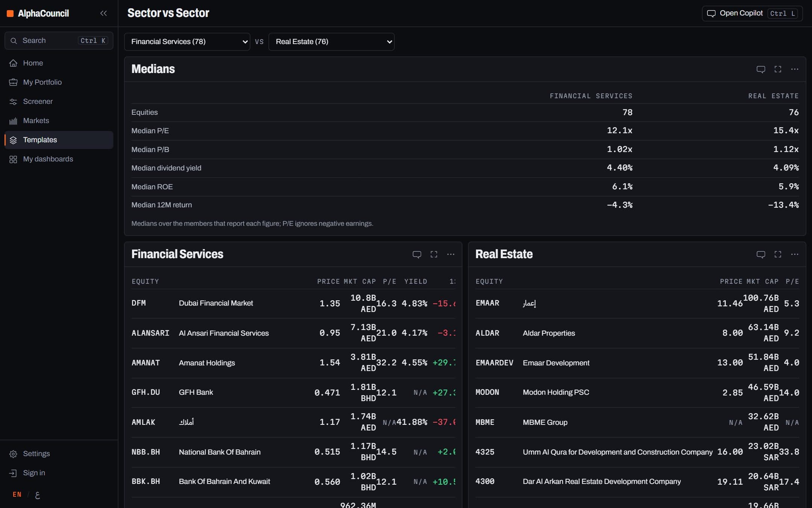Open the Settings link
Screen dimensions: 812x508
(59, 454)
